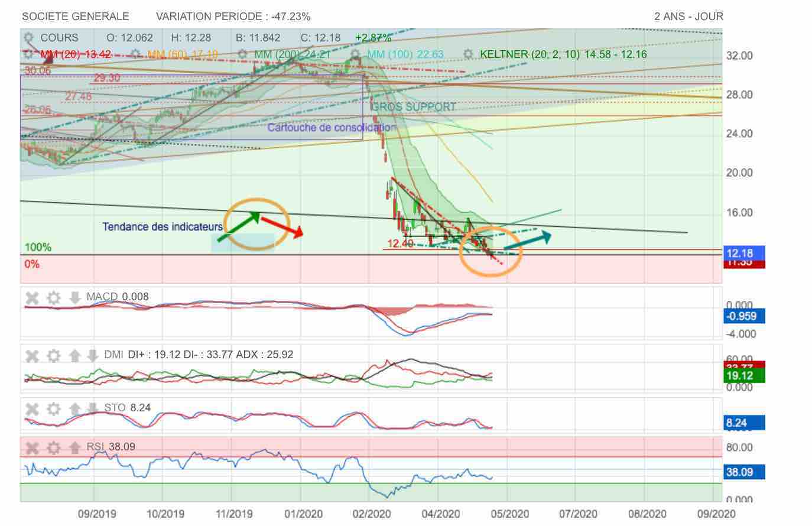Click the blue STO 8.24 value tag
Screen dimensions: 812x526
[x=745, y=423]
